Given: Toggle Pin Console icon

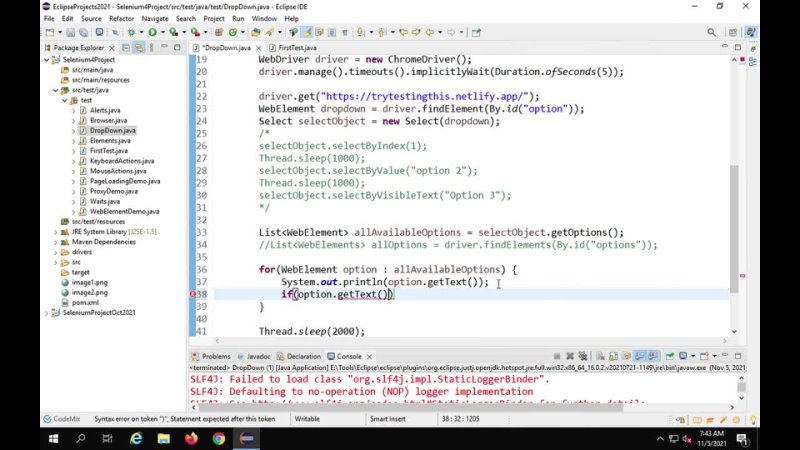Looking at the screenshot, I should tap(669, 356).
